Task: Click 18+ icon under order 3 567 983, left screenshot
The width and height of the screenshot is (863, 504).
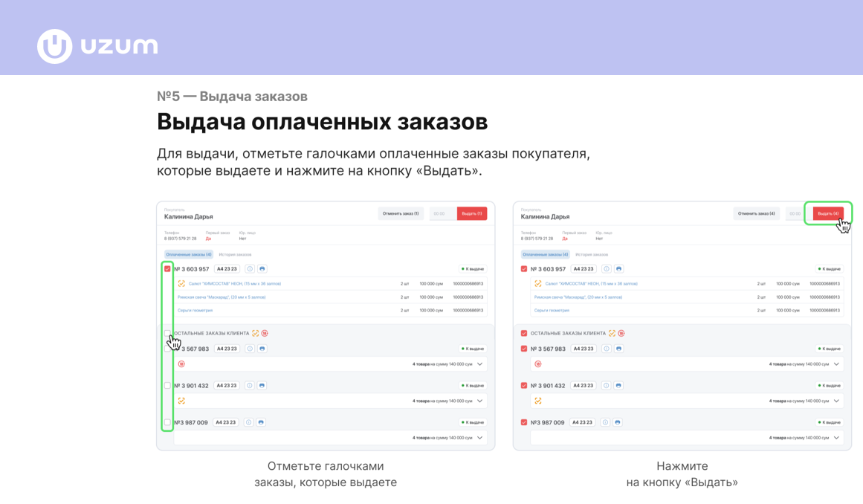Action: 181,364
